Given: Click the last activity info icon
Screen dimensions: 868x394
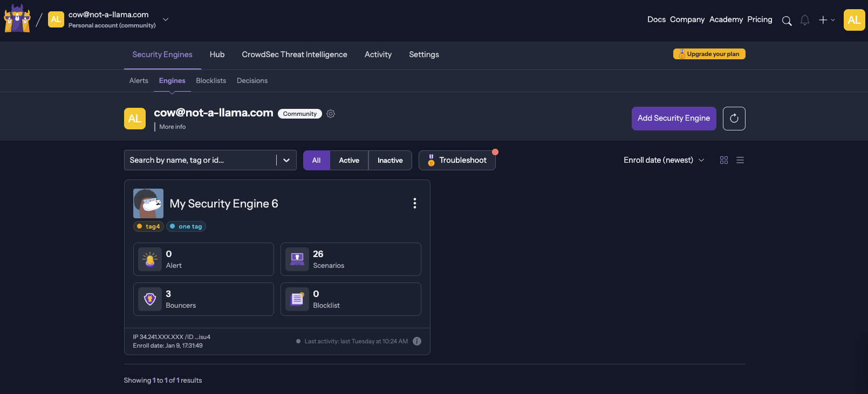Looking at the screenshot, I should point(417,341).
